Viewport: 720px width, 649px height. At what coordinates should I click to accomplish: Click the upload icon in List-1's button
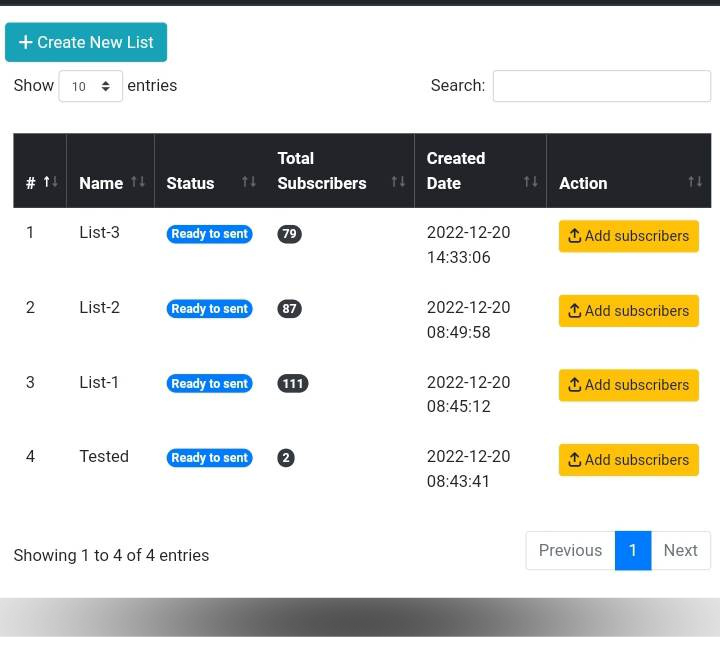tap(574, 385)
